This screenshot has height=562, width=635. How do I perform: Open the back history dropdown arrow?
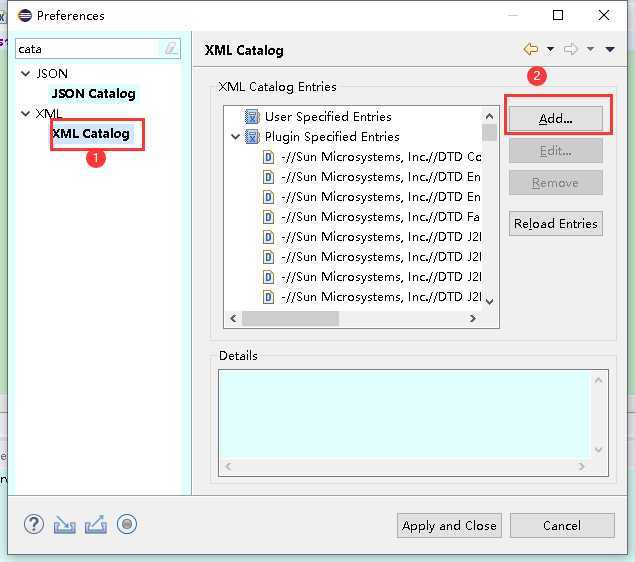coord(550,49)
